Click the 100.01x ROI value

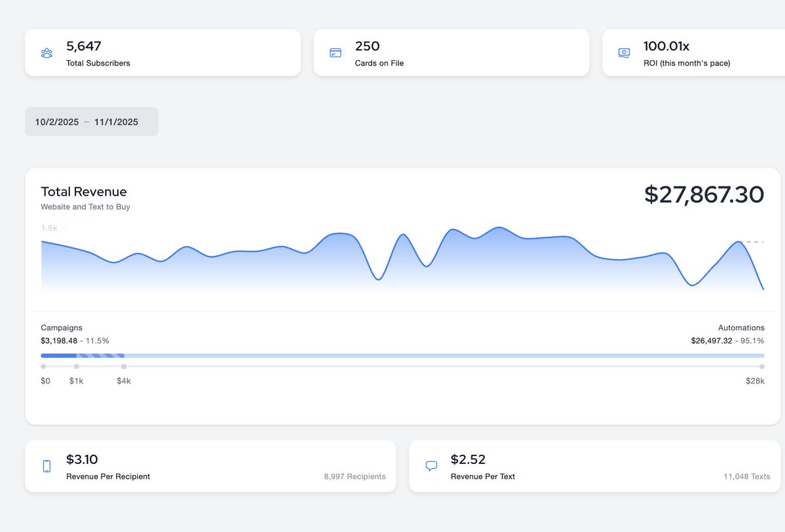(x=667, y=46)
